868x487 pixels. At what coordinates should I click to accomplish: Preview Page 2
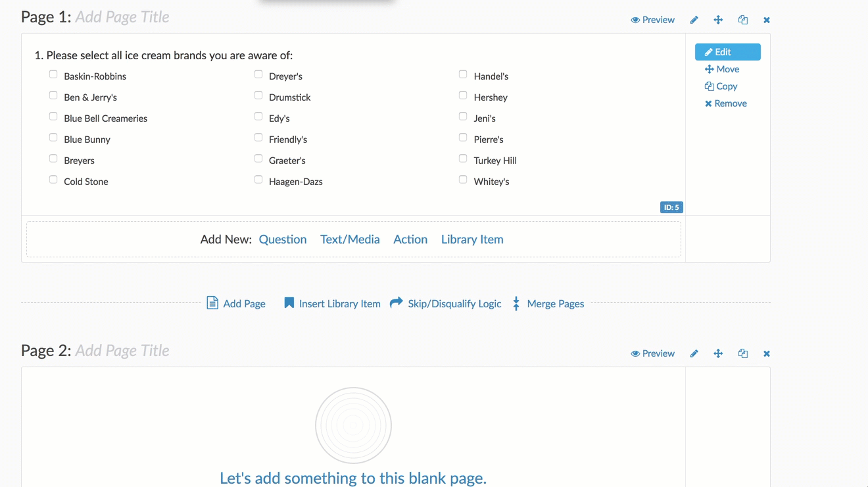tap(652, 353)
